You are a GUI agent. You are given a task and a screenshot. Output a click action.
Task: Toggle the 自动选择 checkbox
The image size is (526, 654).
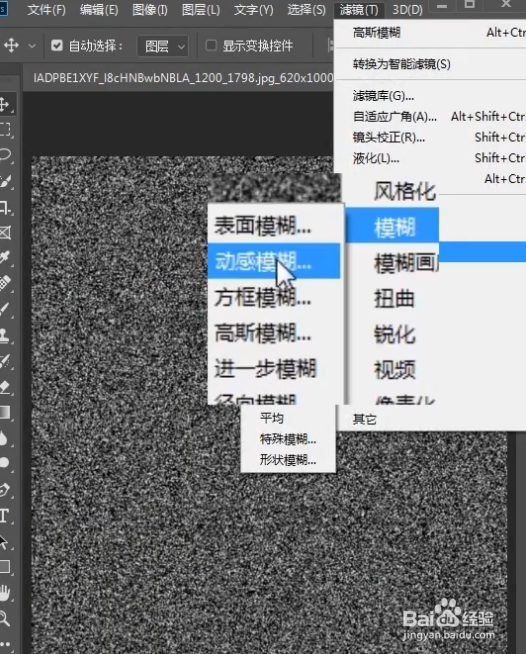tap(57, 45)
